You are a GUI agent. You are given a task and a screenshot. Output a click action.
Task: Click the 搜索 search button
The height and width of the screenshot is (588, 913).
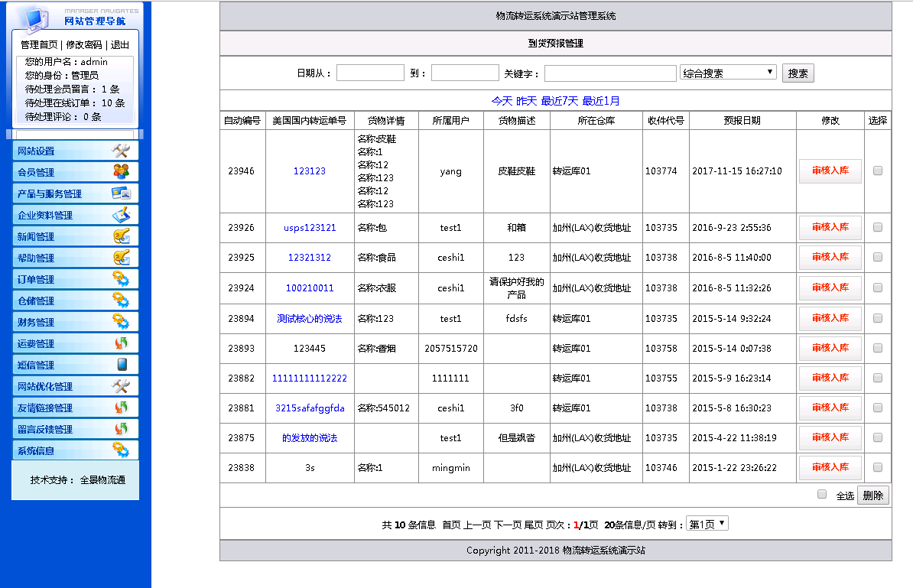point(798,73)
